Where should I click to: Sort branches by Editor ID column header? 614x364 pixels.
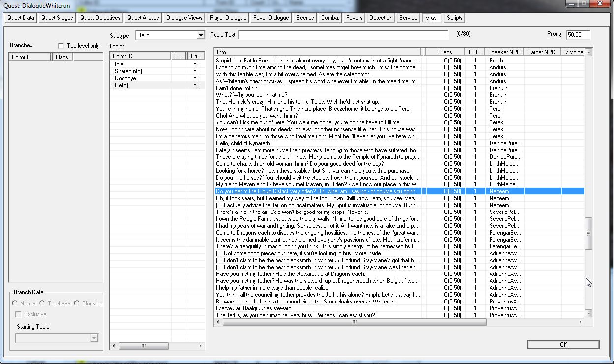[x=30, y=57]
